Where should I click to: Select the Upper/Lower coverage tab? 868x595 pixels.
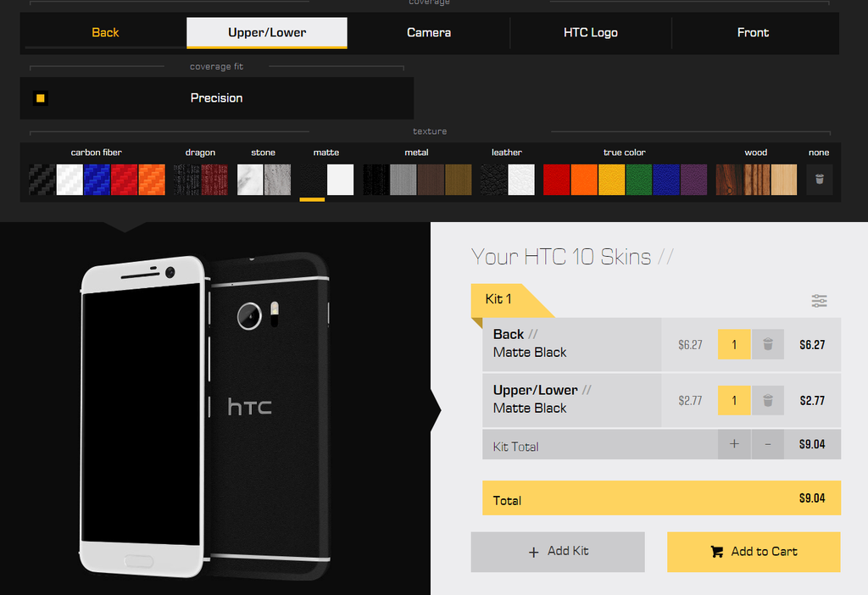tap(267, 33)
